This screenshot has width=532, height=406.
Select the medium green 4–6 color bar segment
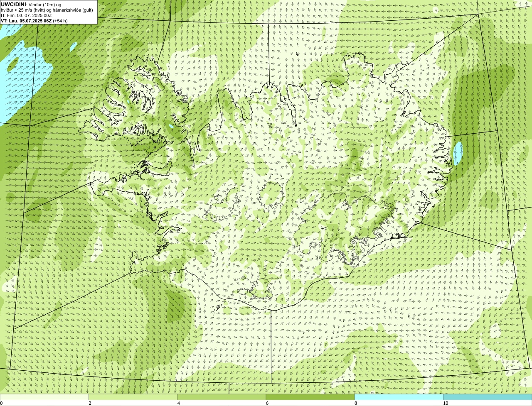[222, 397]
